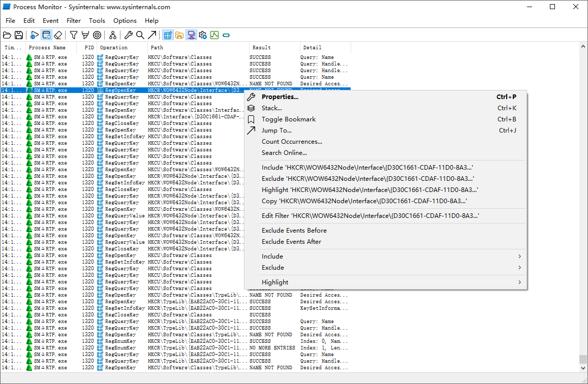Click the arrow icon beside Jump To...

click(251, 131)
